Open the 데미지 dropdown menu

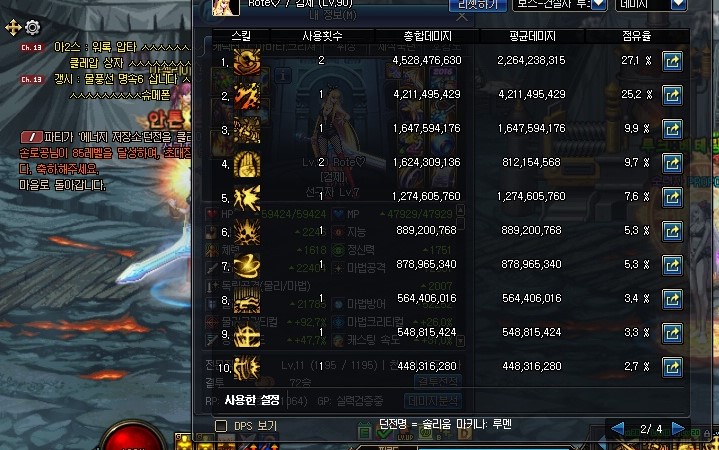click(x=651, y=5)
